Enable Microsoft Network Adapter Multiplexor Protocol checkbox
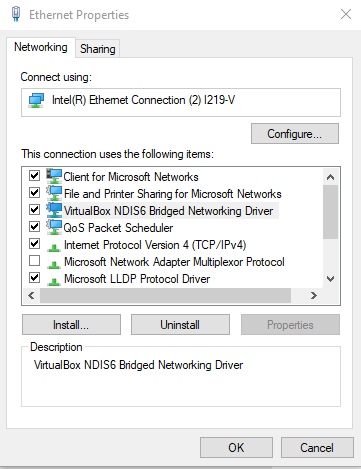Viewport: 361px width, 469px height. click(x=34, y=260)
